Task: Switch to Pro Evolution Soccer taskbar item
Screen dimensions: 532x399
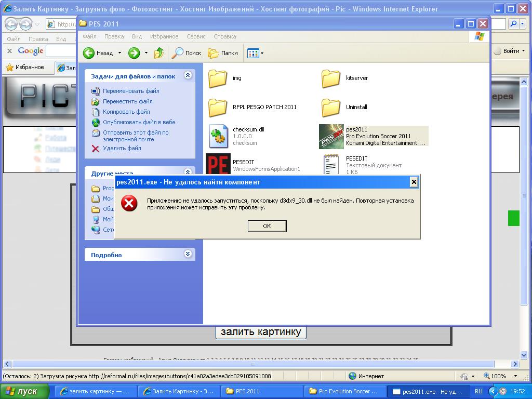Action: (345, 392)
